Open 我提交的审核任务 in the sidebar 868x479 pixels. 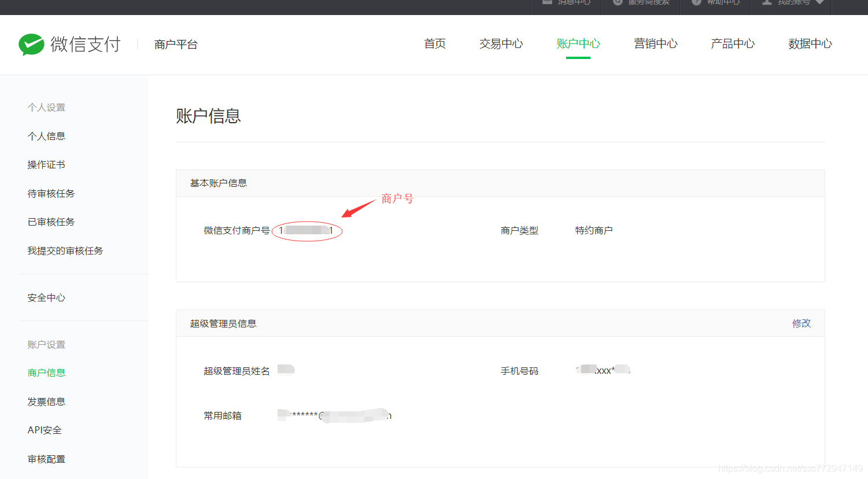click(65, 250)
